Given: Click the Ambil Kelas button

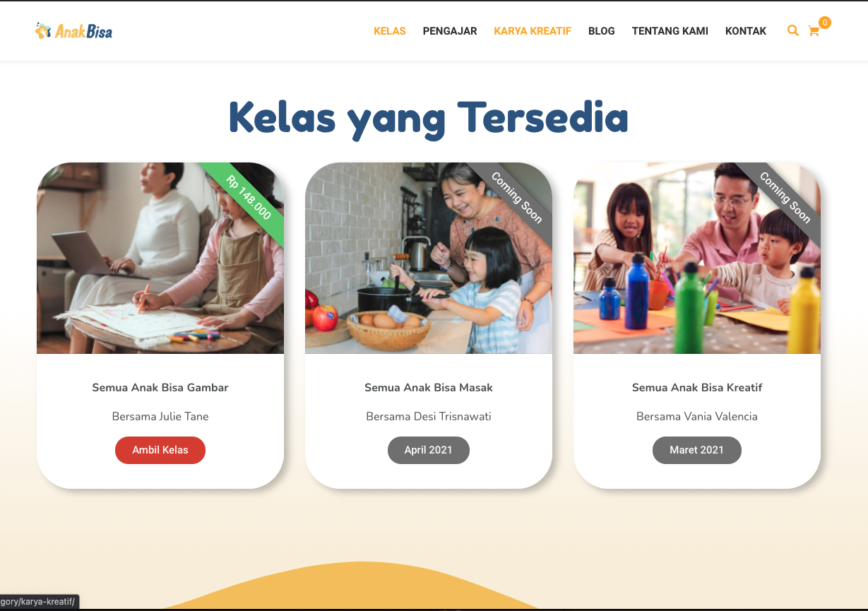Looking at the screenshot, I should pos(160,450).
